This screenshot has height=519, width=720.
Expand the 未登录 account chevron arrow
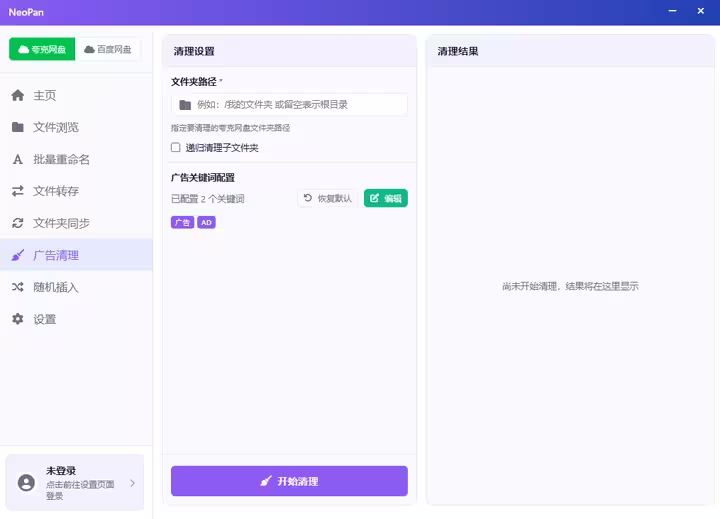click(x=132, y=483)
